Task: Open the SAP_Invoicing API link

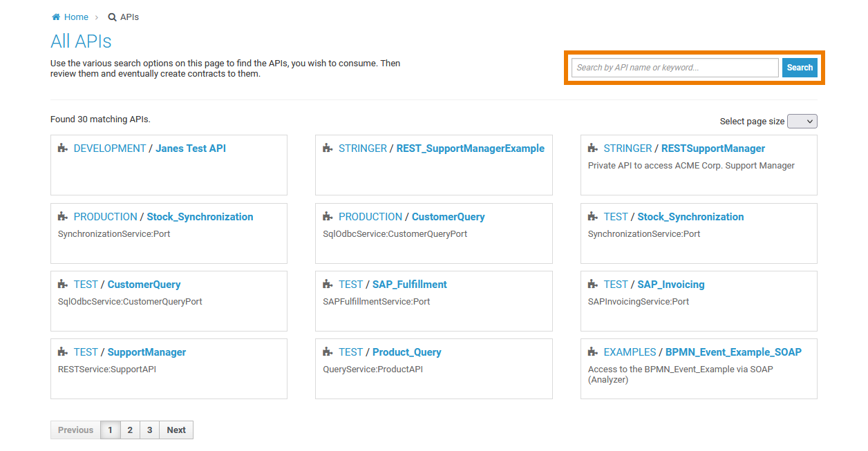Action: 670,285
